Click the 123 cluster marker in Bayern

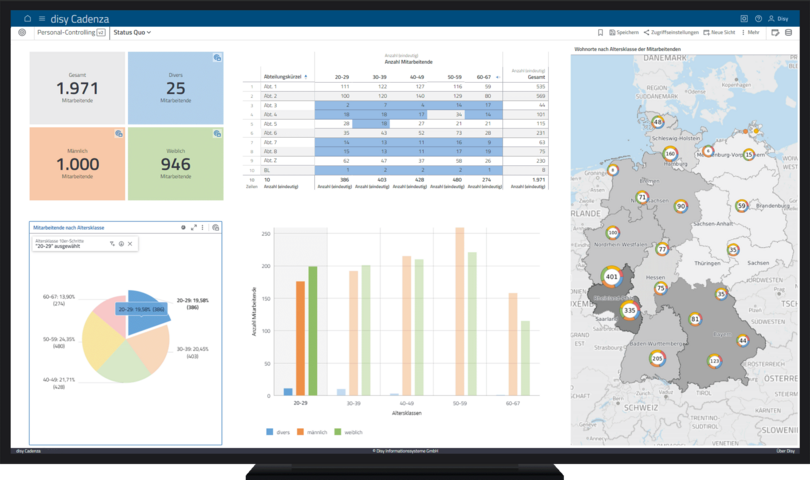(x=714, y=361)
